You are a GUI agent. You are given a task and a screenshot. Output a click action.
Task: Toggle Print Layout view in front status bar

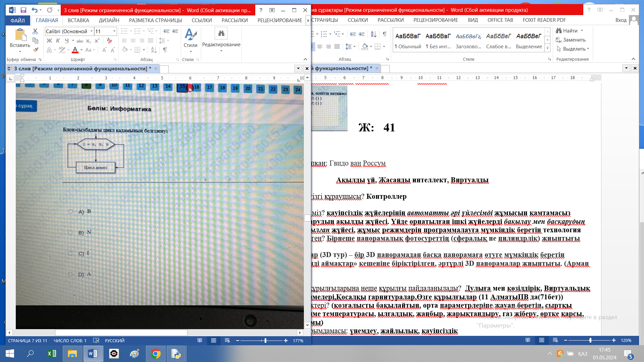pyautogui.click(x=213, y=341)
